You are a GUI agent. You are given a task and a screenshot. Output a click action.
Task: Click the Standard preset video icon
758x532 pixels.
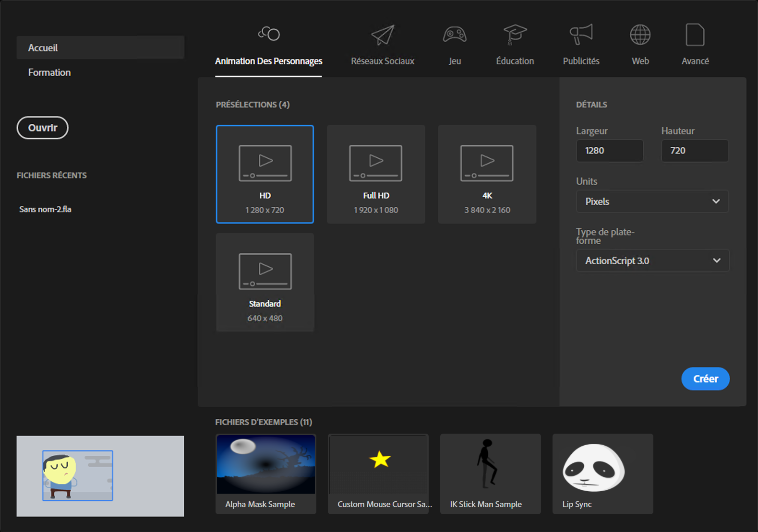pos(265,272)
